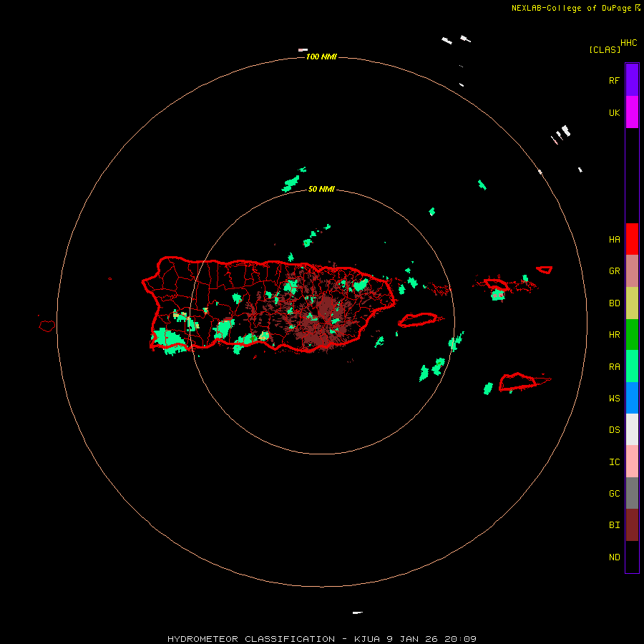Click the 'RF' legend label

[x=614, y=81]
